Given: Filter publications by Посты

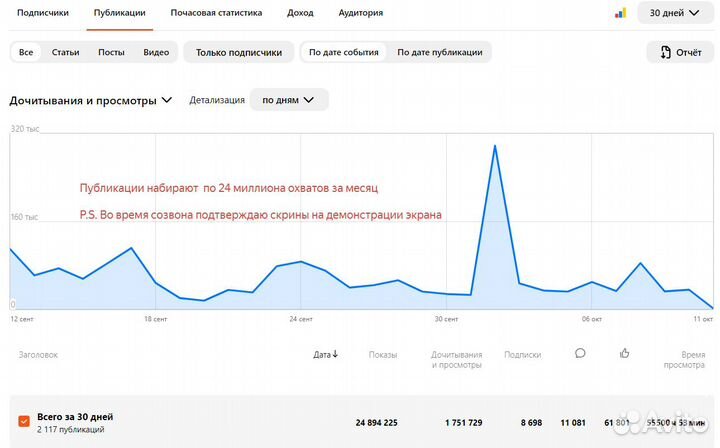Looking at the screenshot, I should [111, 52].
